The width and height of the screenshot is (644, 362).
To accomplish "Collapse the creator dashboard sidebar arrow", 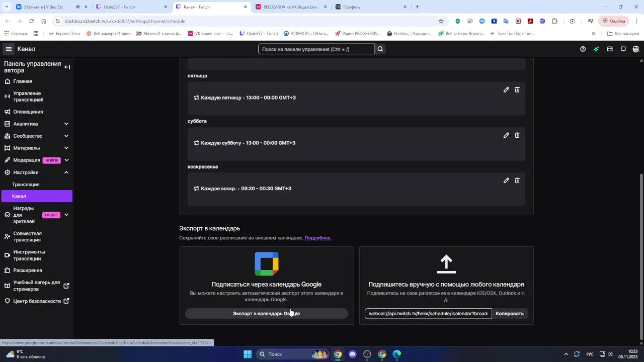I will point(67,67).
